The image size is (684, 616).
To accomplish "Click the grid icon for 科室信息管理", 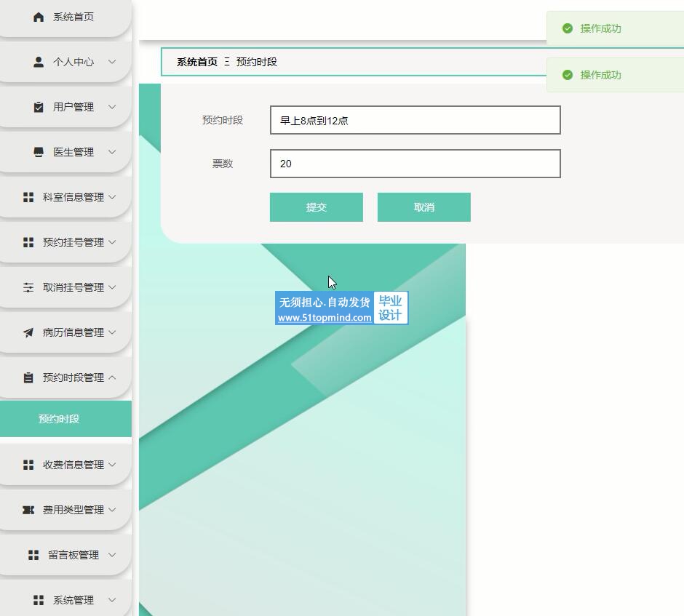I will click(28, 197).
